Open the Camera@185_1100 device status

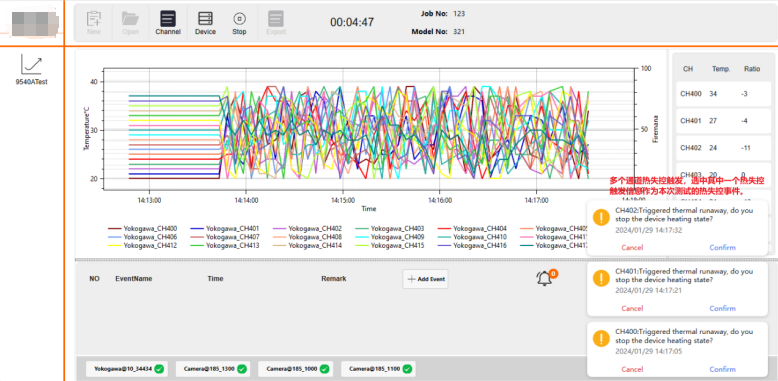[x=378, y=369]
